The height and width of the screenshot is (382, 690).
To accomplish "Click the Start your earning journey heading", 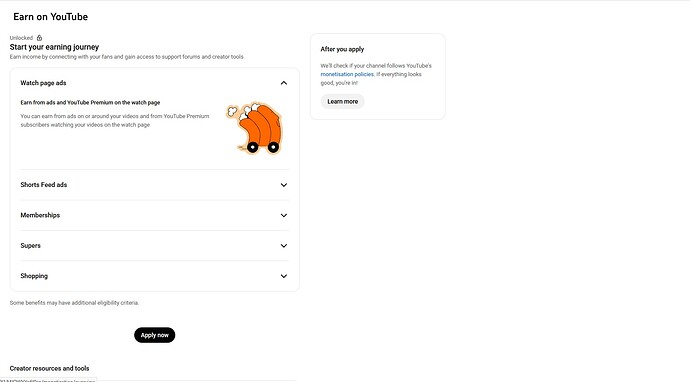I will click(54, 47).
